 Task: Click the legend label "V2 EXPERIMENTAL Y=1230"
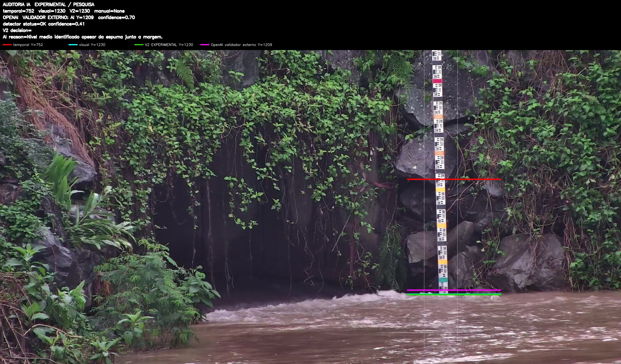pyautogui.click(x=169, y=45)
